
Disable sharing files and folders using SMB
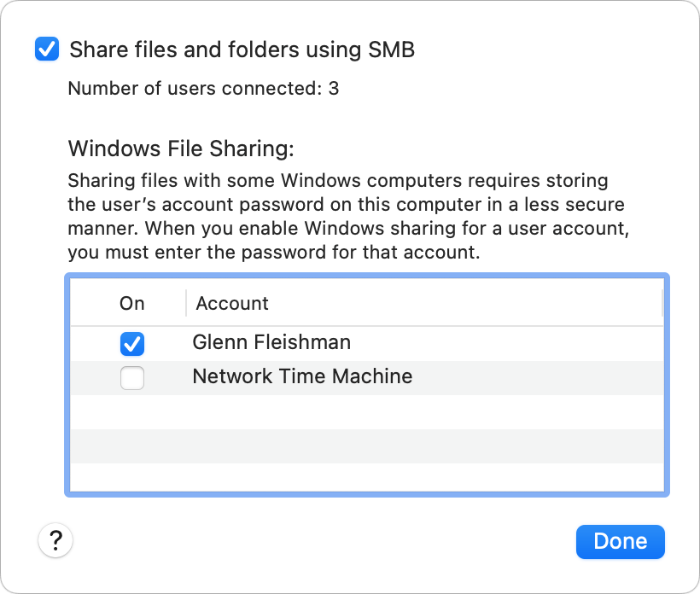pos(46,49)
